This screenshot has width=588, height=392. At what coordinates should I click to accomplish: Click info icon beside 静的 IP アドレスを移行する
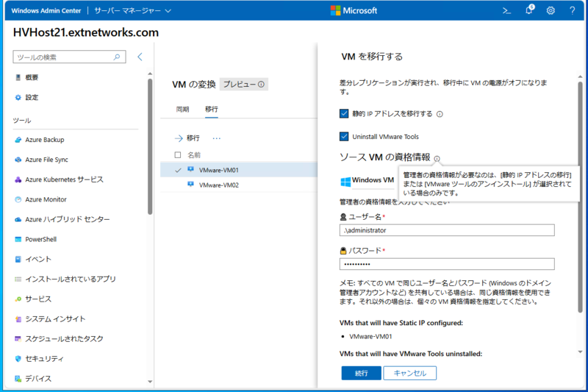click(440, 114)
